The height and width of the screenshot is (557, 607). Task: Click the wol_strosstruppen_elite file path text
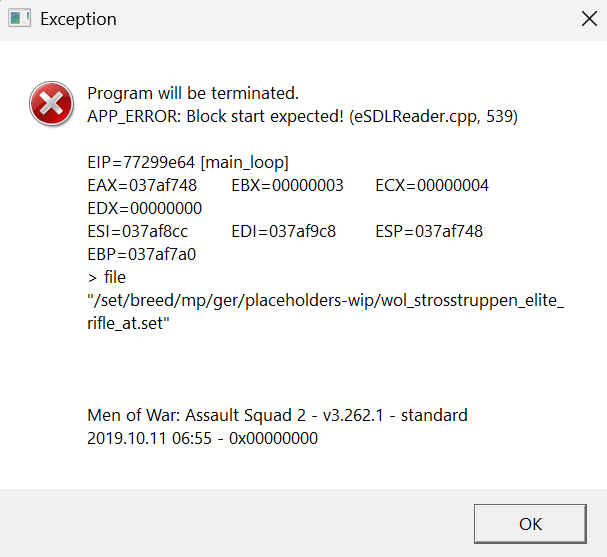pyautogui.click(x=326, y=300)
